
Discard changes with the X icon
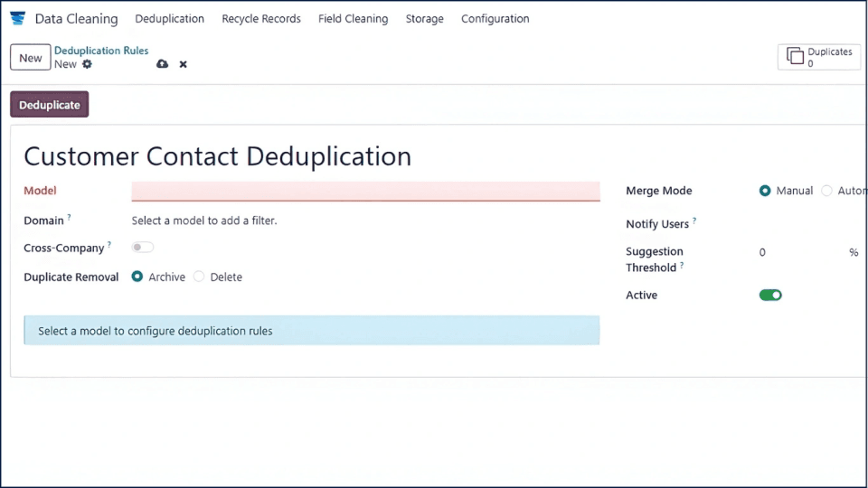[x=184, y=64]
